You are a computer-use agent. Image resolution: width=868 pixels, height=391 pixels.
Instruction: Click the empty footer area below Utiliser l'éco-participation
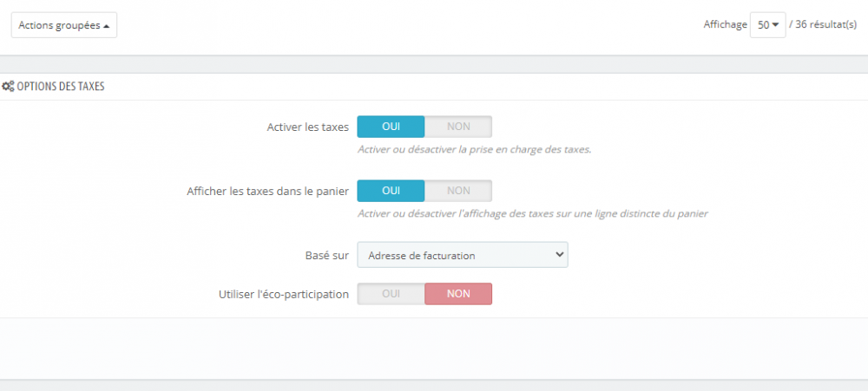(x=434, y=347)
